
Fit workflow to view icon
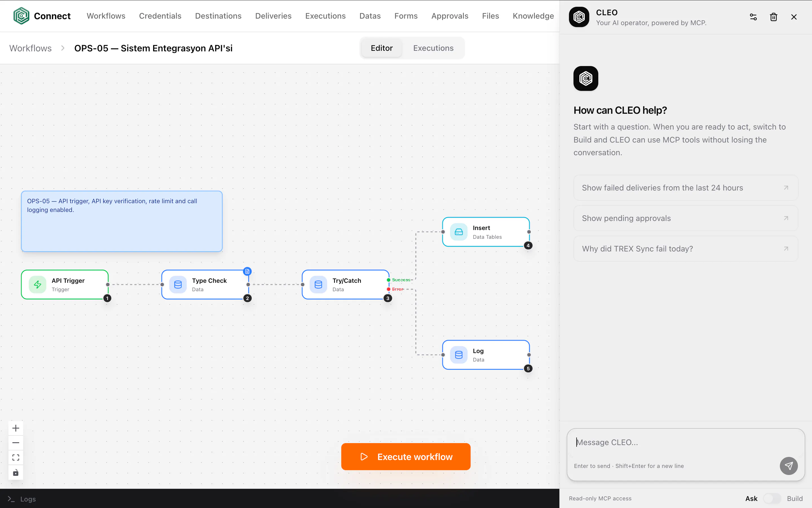click(x=16, y=457)
